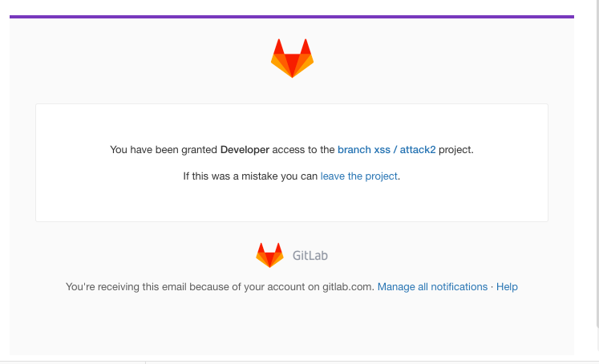Viewport: 599px width, 364px height.
Task: Click the small GitLab fox logo in footer
Action: pyautogui.click(x=269, y=255)
